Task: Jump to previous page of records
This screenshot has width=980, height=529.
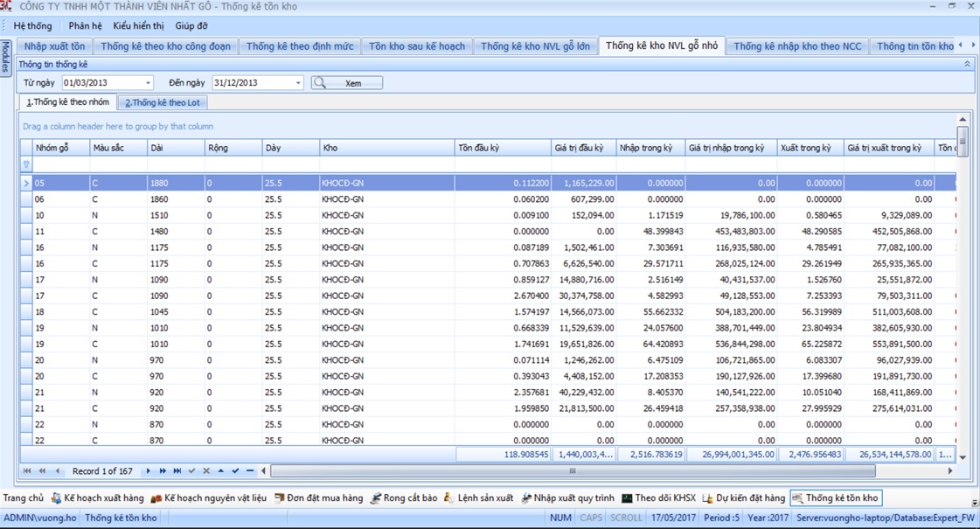Action: pos(43,470)
